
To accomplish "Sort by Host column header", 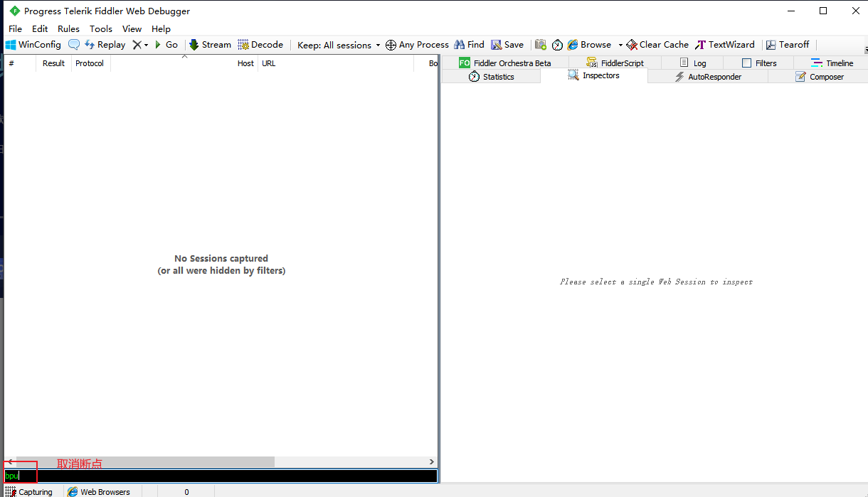I will [184, 63].
